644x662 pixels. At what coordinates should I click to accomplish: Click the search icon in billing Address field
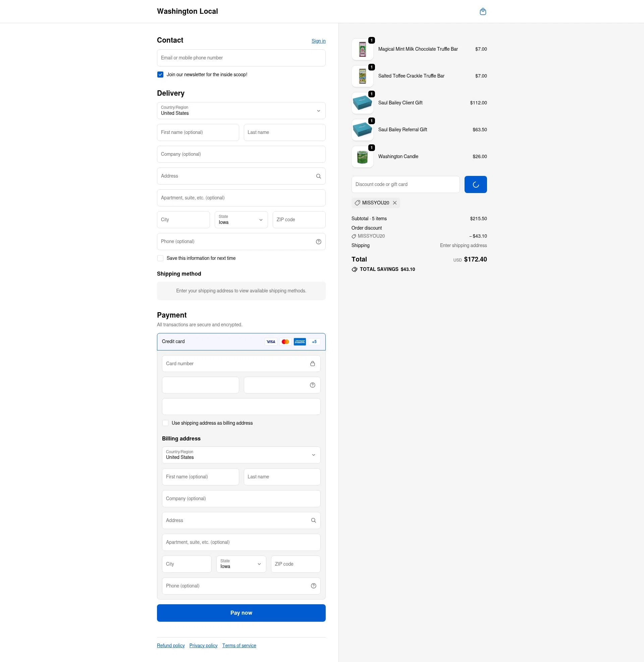[314, 520]
